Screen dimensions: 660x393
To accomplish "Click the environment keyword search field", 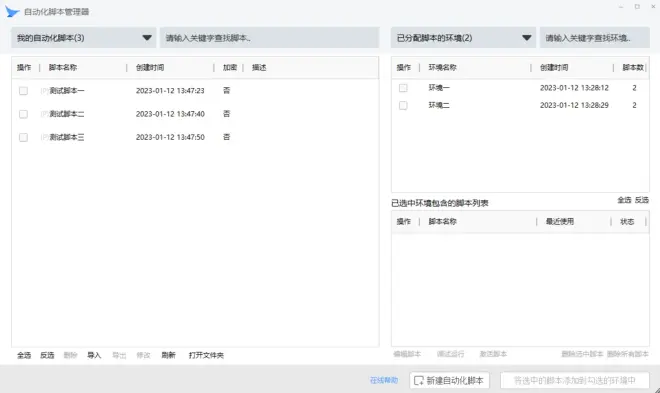I will pyautogui.click(x=595, y=38).
